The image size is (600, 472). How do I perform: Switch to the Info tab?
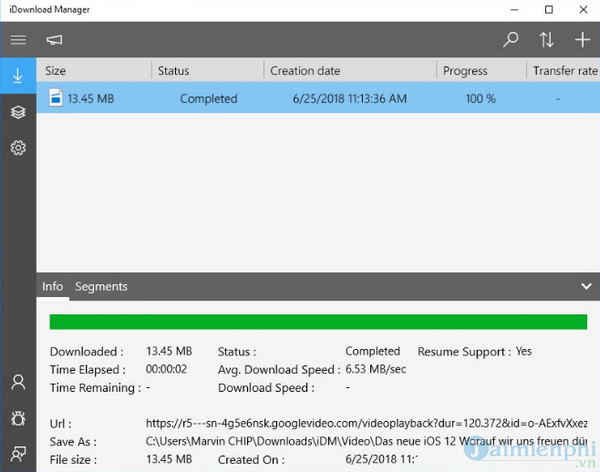pyautogui.click(x=52, y=286)
